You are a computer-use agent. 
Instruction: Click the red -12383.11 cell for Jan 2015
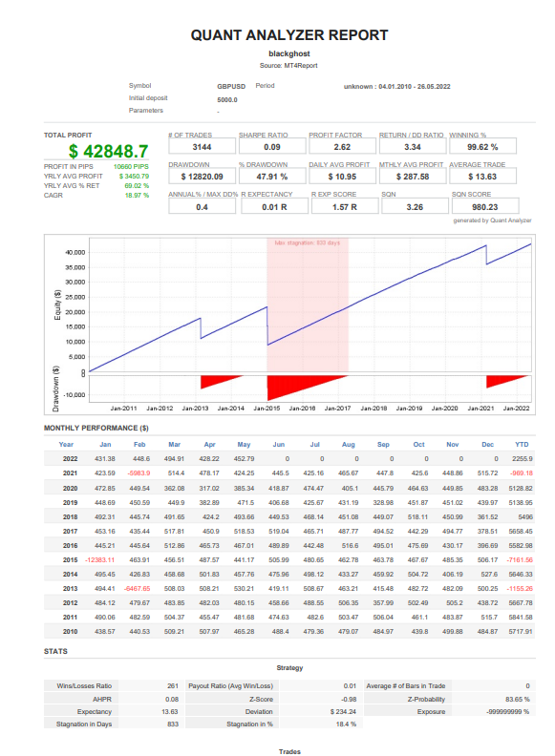[x=100, y=559]
